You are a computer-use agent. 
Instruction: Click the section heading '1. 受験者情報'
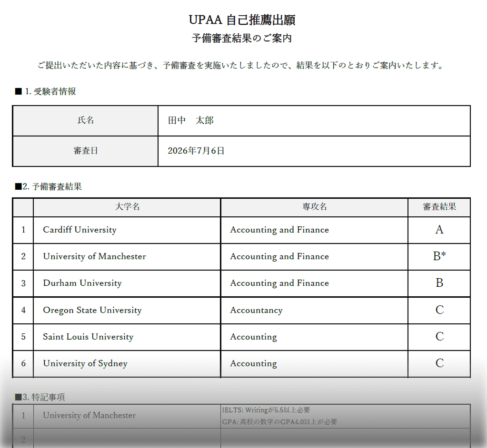(x=45, y=91)
